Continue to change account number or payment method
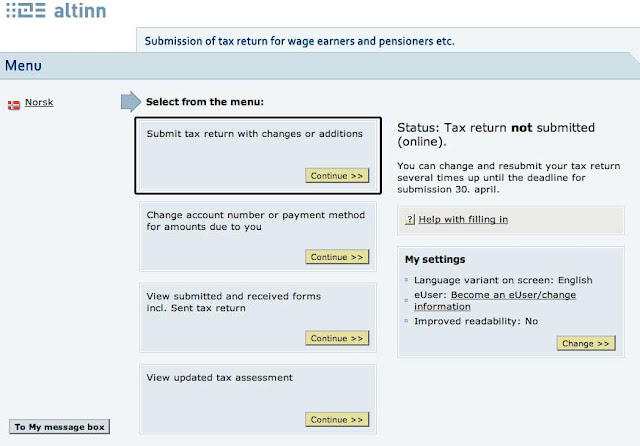 tap(336, 257)
